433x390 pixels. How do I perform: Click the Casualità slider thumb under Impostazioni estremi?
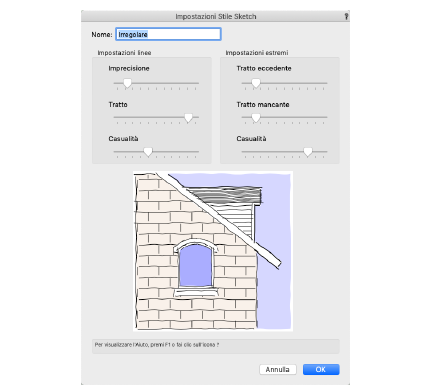[308, 152]
